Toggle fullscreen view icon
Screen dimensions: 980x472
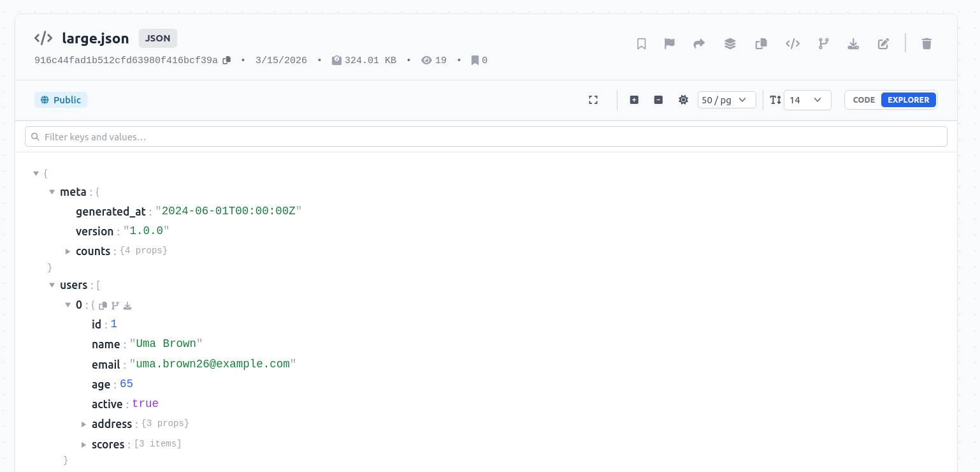[x=593, y=100]
